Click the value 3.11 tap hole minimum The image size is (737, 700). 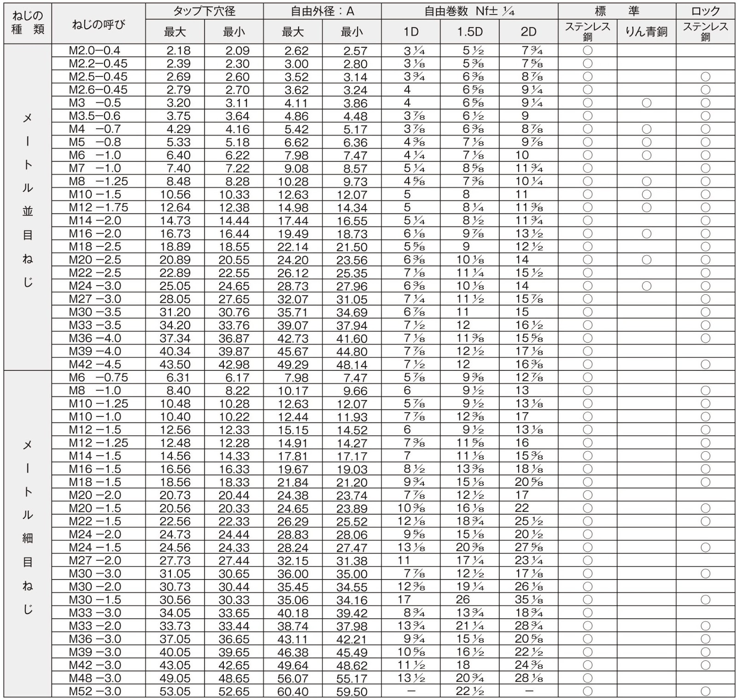pos(237,103)
